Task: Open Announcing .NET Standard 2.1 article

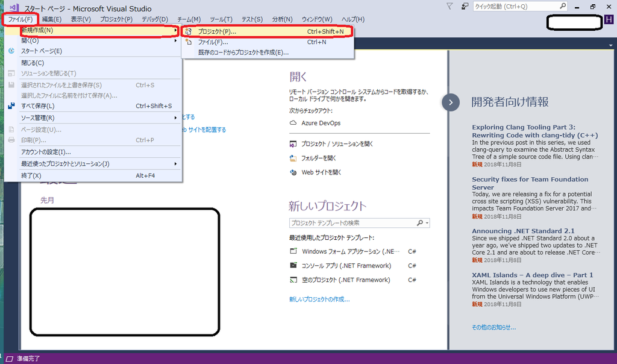Action: (x=523, y=231)
